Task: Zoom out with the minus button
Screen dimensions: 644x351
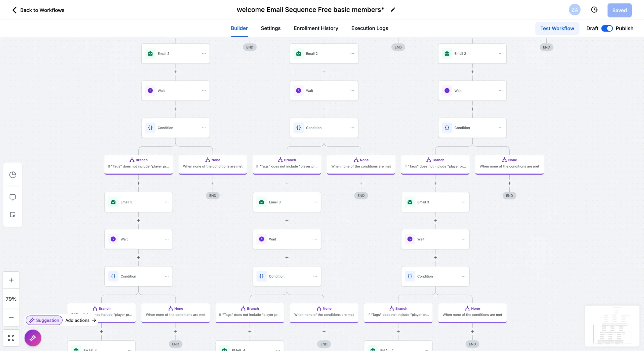Action: tap(11, 318)
